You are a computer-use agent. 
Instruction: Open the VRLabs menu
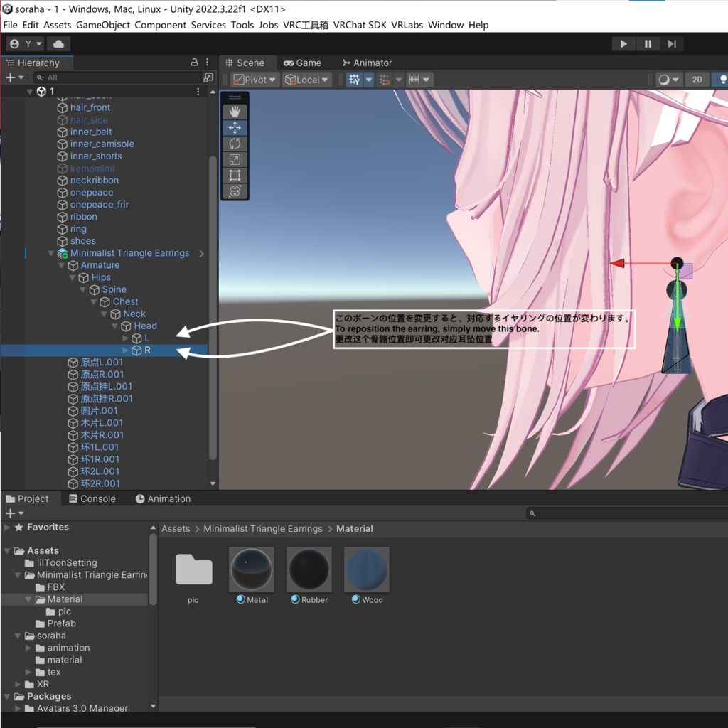click(407, 25)
